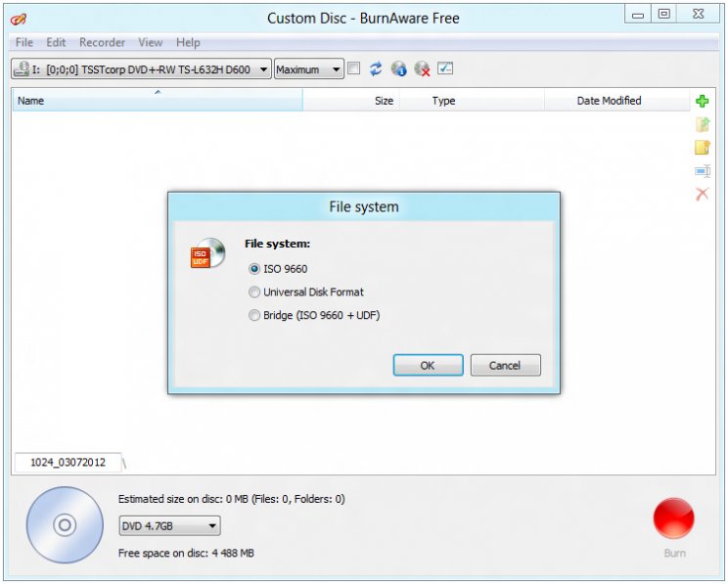Click the erase disc icon
The width and height of the screenshot is (728, 584).
tap(422, 68)
